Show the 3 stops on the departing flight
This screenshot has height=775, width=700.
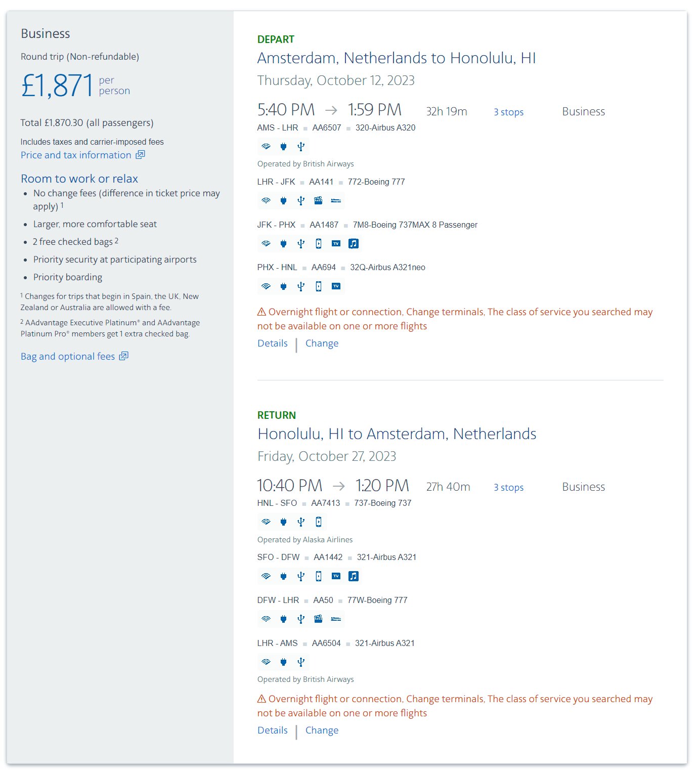[x=509, y=112]
